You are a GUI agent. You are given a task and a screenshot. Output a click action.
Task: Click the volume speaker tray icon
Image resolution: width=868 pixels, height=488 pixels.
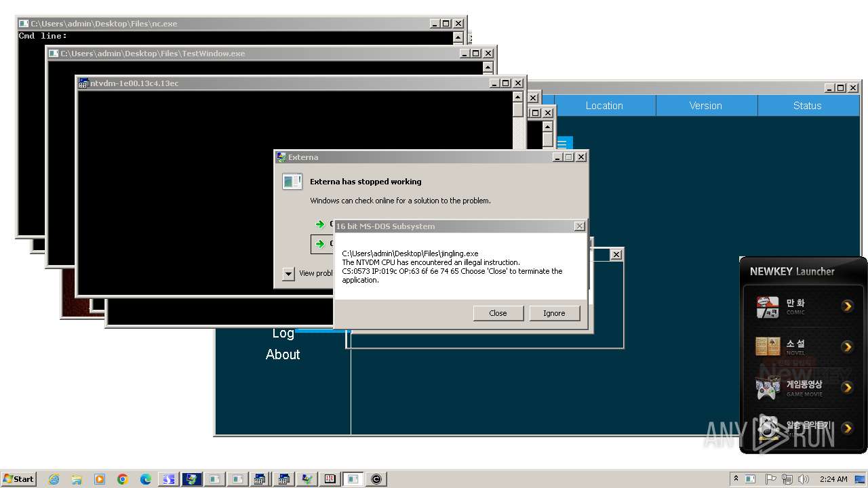tap(804, 479)
